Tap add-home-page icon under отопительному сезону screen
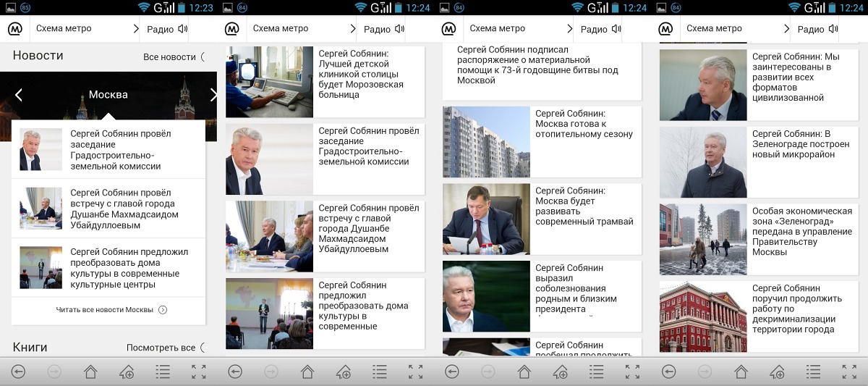Image resolution: width=868 pixels, height=386 pixels. [561, 372]
